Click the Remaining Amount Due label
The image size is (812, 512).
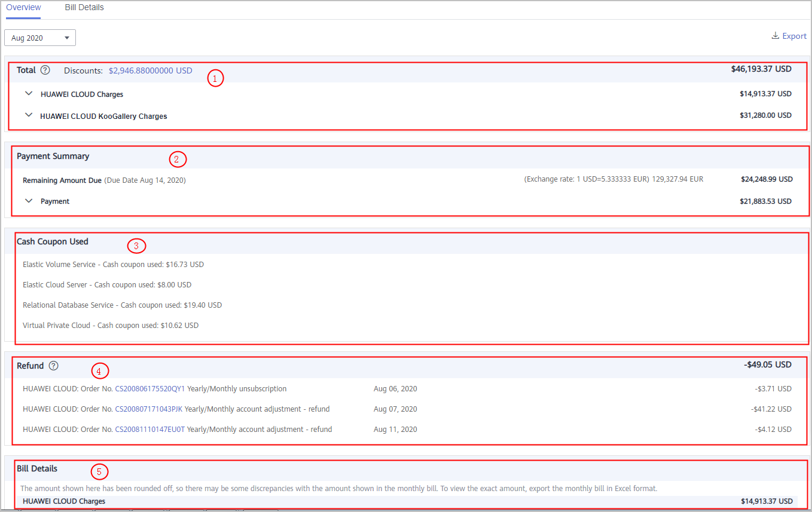62,180
